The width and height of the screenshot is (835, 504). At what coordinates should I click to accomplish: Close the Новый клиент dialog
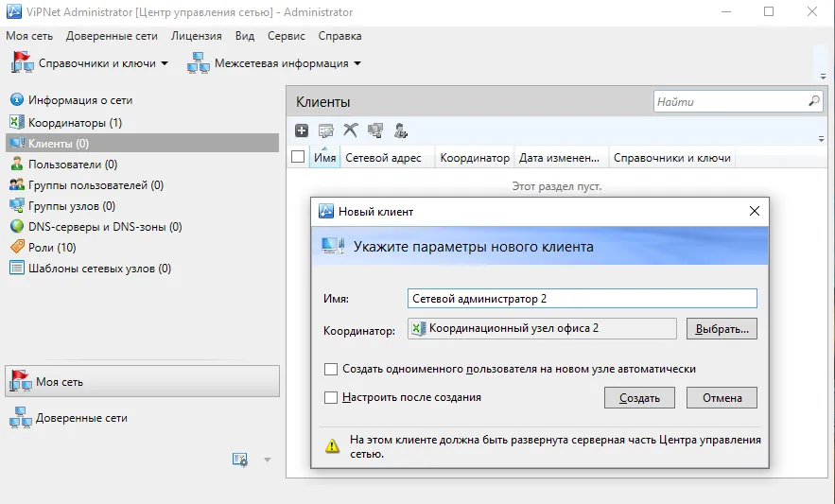point(754,211)
